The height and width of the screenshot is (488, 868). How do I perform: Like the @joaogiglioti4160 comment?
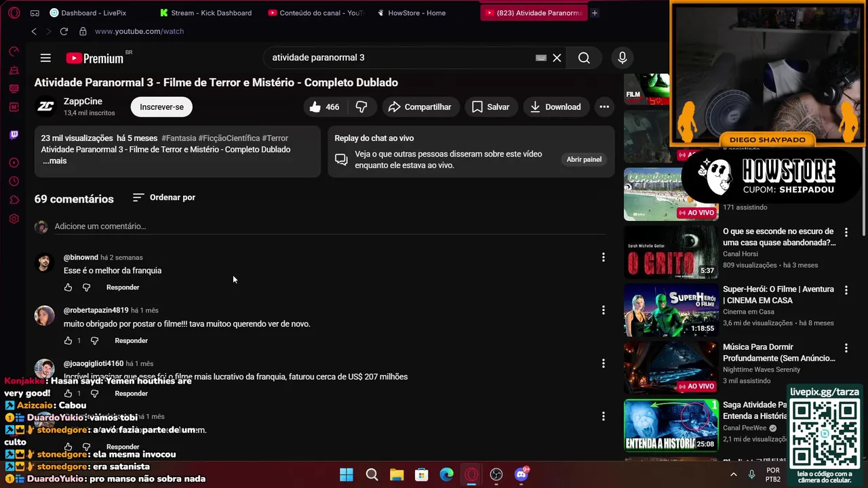click(68, 393)
